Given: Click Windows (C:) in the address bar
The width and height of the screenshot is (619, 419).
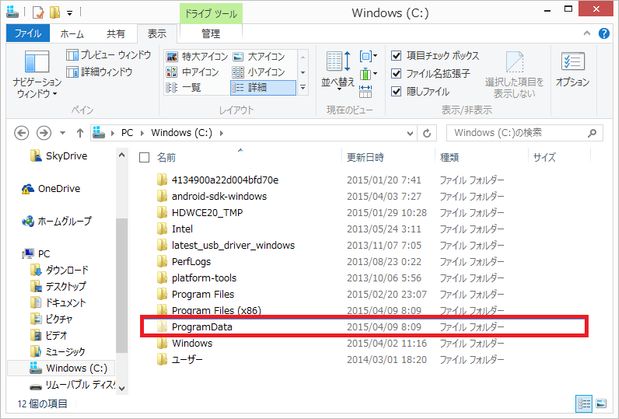Looking at the screenshot, I should (x=182, y=133).
